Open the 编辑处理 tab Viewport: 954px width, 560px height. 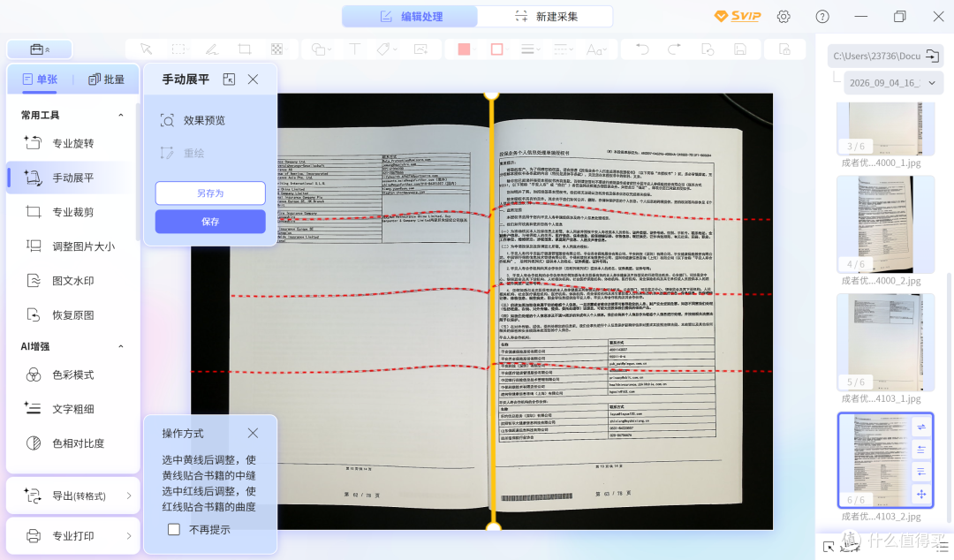[410, 17]
